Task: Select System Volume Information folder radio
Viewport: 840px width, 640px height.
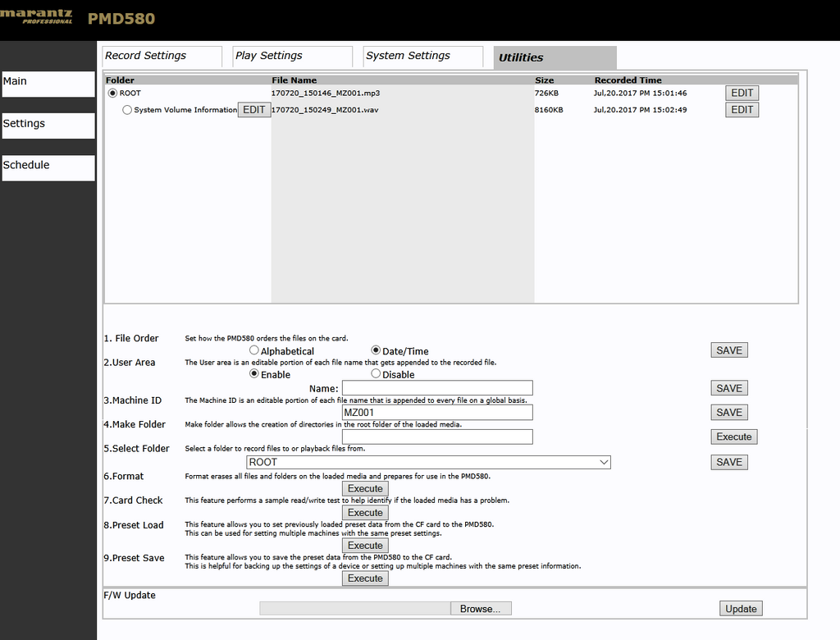Action: [127, 110]
